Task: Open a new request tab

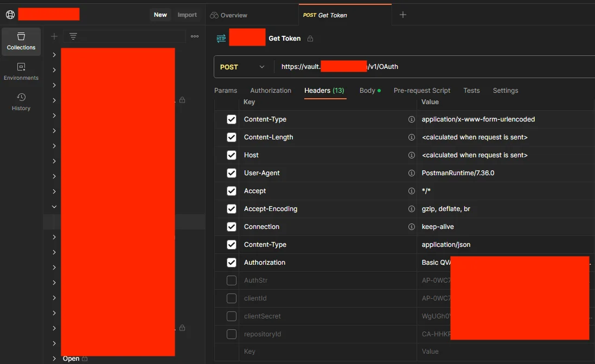Action: [x=403, y=15]
